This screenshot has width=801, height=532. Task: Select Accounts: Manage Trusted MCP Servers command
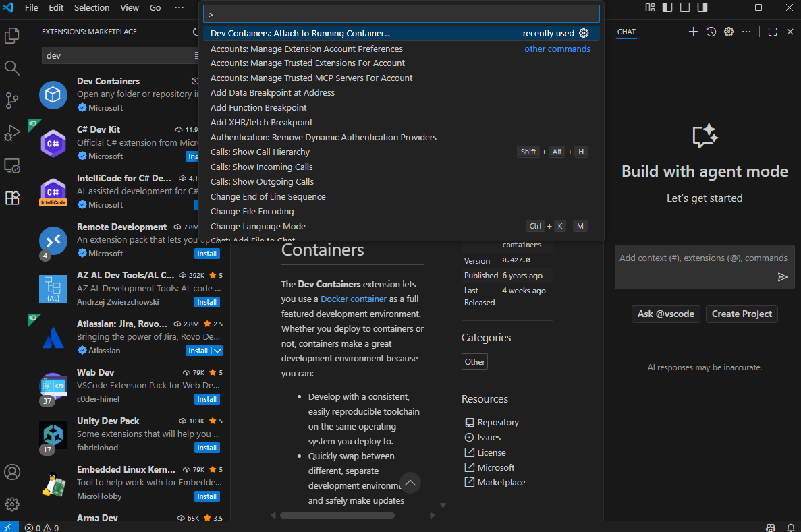pos(401,78)
